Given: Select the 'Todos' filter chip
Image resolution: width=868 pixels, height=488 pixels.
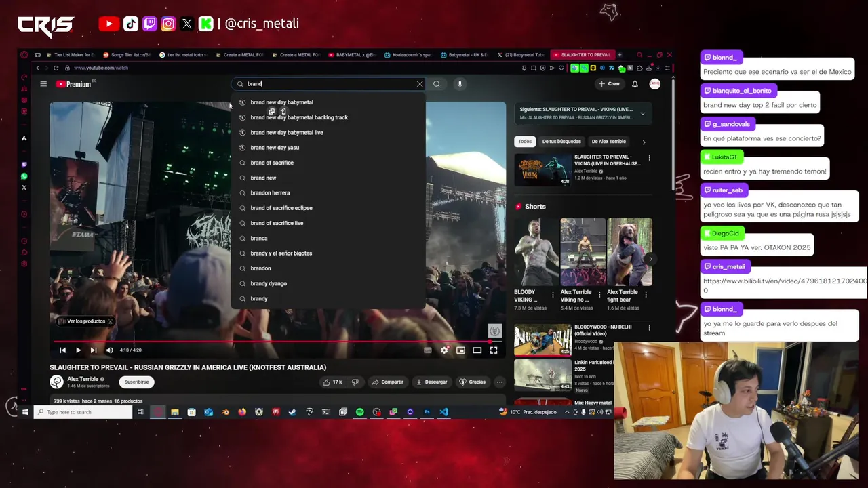Looking at the screenshot, I should pyautogui.click(x=525, y=142).
